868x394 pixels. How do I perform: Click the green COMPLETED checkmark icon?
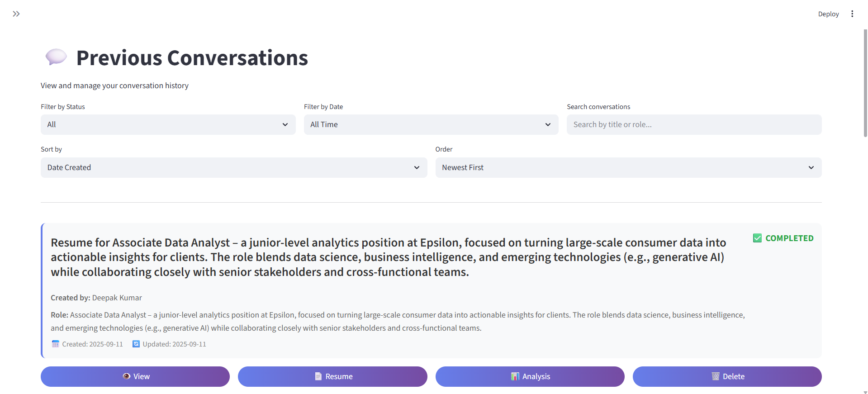(757, 238)
